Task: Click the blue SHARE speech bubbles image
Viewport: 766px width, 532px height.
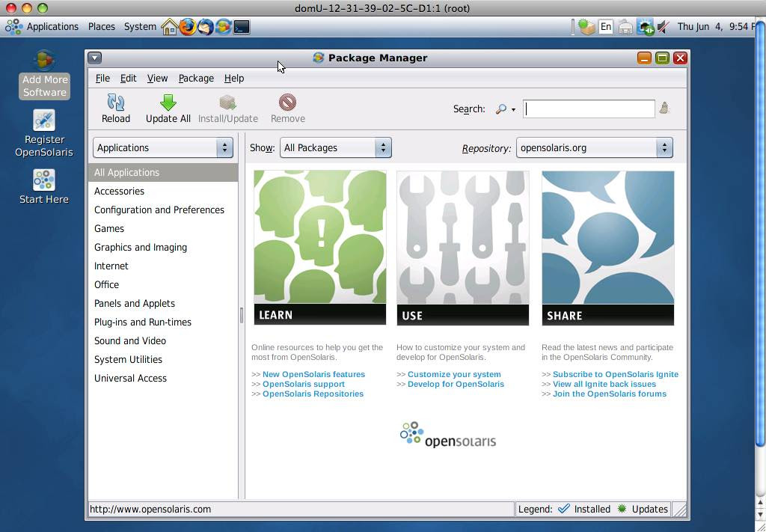Action: (607, 247)
